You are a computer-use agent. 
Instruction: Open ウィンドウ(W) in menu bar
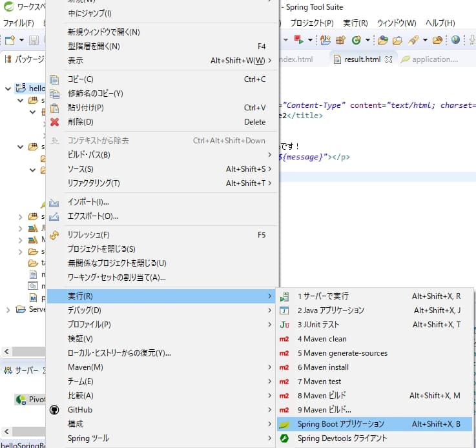click(397, 23)
